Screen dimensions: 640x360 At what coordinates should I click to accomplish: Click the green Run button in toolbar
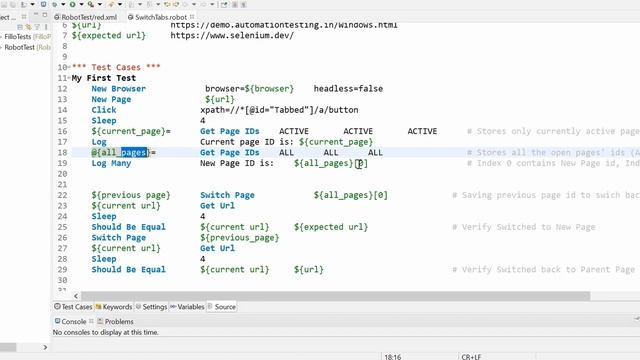point(72,4)
